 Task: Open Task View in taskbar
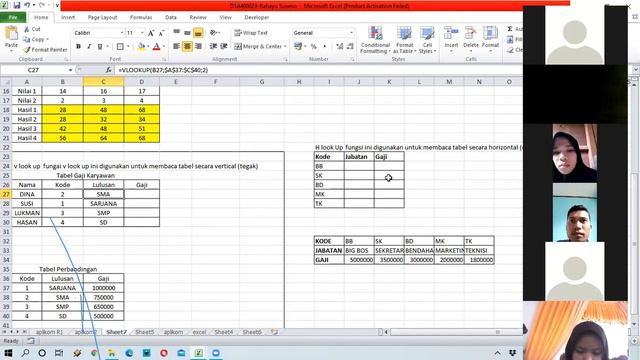click(x=59, y=353)
